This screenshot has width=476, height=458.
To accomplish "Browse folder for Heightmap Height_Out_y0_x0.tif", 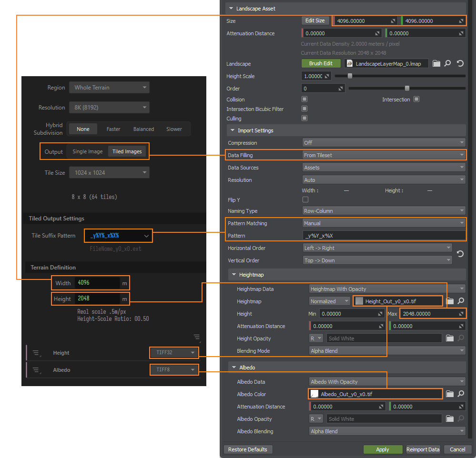I will (450, 301).
